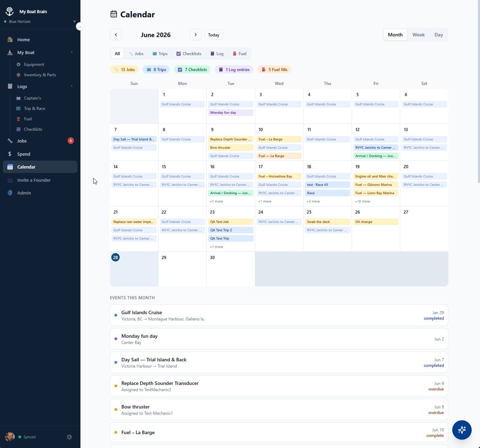Click the Logs notebook icon
480x448 pixels.
[x=10, y=86]
